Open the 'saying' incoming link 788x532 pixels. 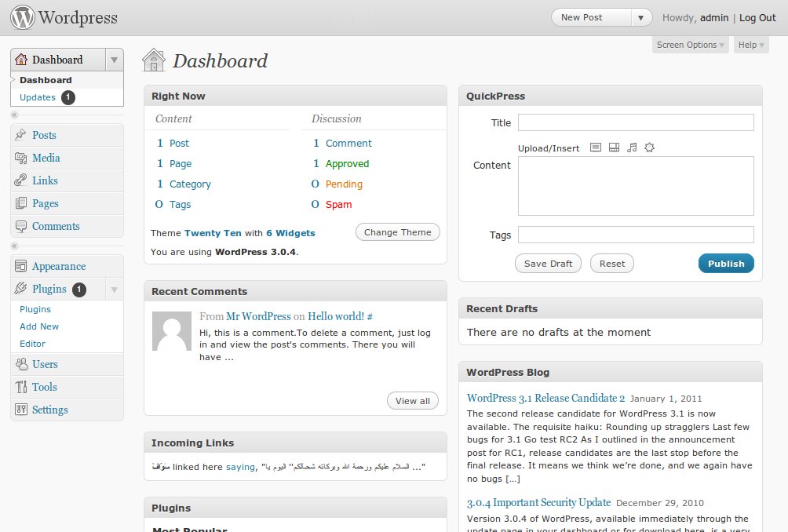pyautogui.click(x=240, y=467)
